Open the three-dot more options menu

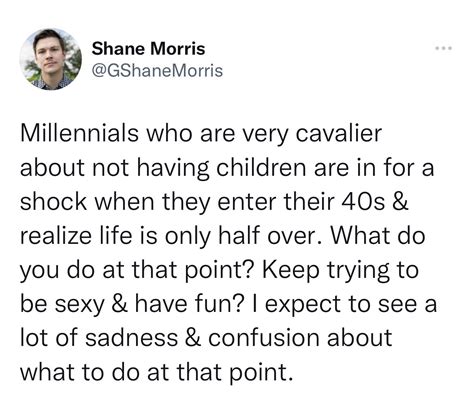tap(444, 49)
